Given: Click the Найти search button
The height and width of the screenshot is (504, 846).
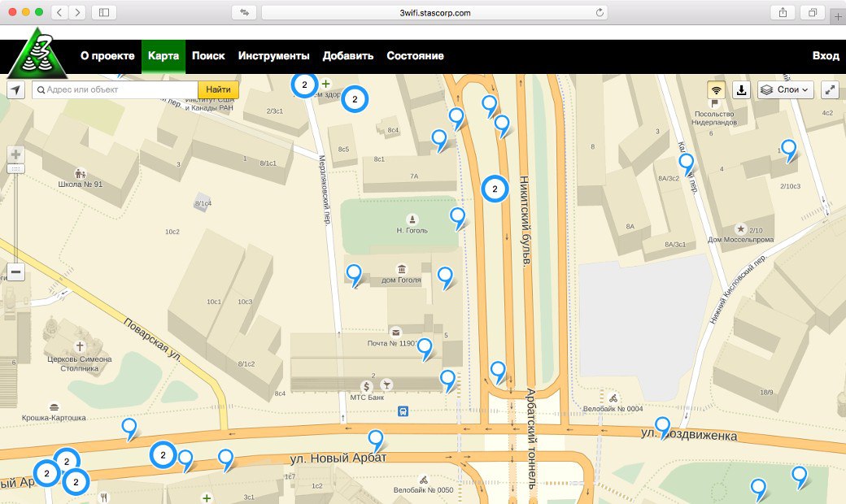Looking at the screenshot, I should tap(219, 90).
